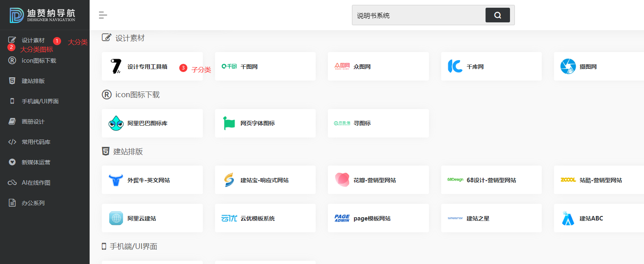This screenshot has width=644, height=264.
Task: Click the 千图网 green logo
Action: pos(229,66)
